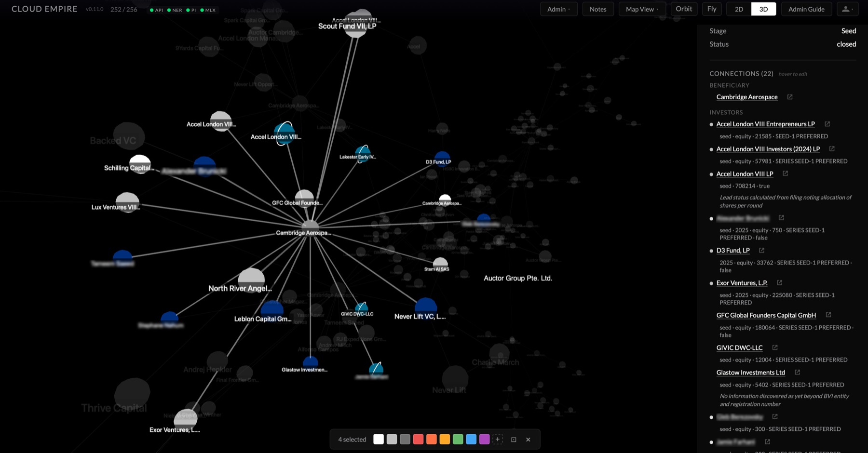Apply the green color swatch
The width and height of the screenshot is (868, 453).
click(x=458, y=439)
